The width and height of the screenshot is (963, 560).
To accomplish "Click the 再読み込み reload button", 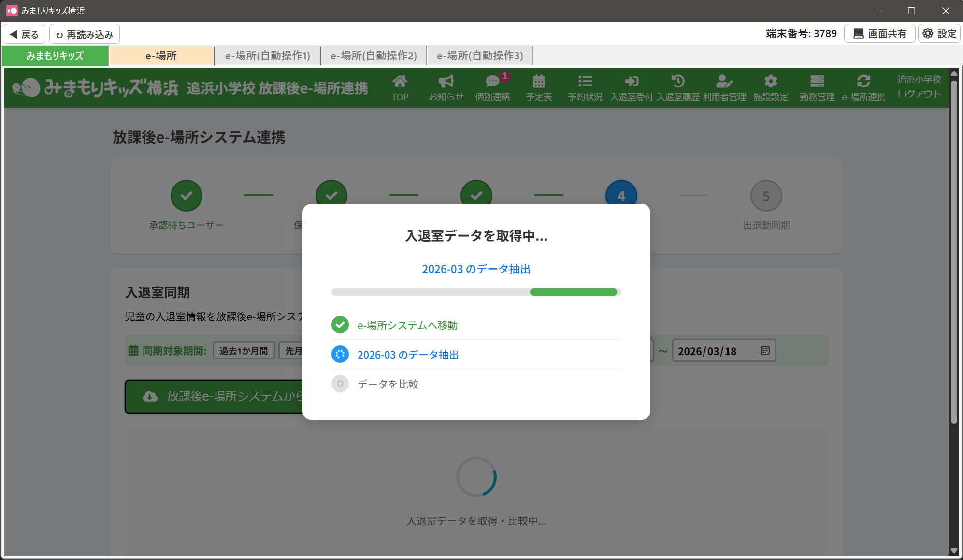I will coord(85,34).
